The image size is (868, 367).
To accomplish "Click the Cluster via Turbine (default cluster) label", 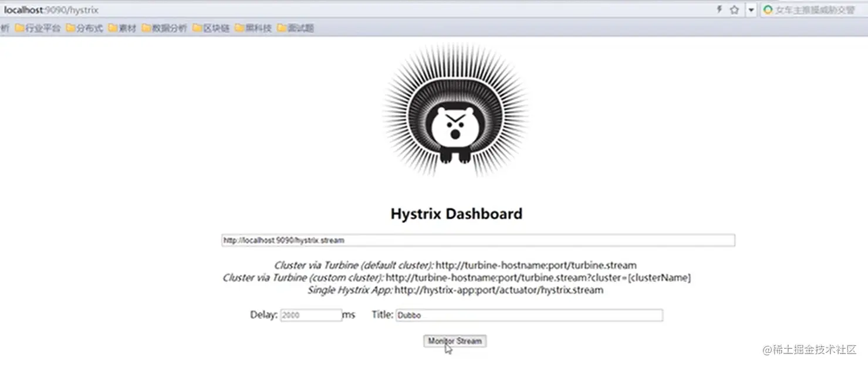I will tap(354, 266).
